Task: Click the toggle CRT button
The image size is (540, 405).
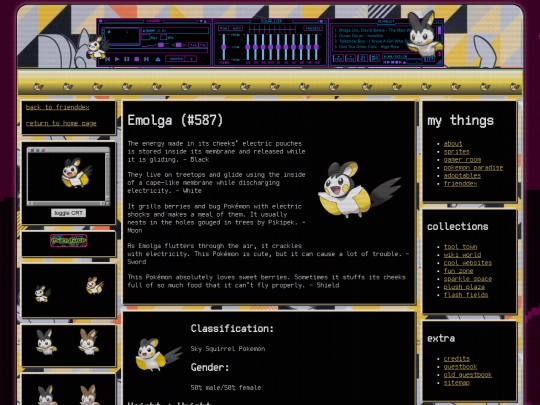Action: (x=69, y=213)
